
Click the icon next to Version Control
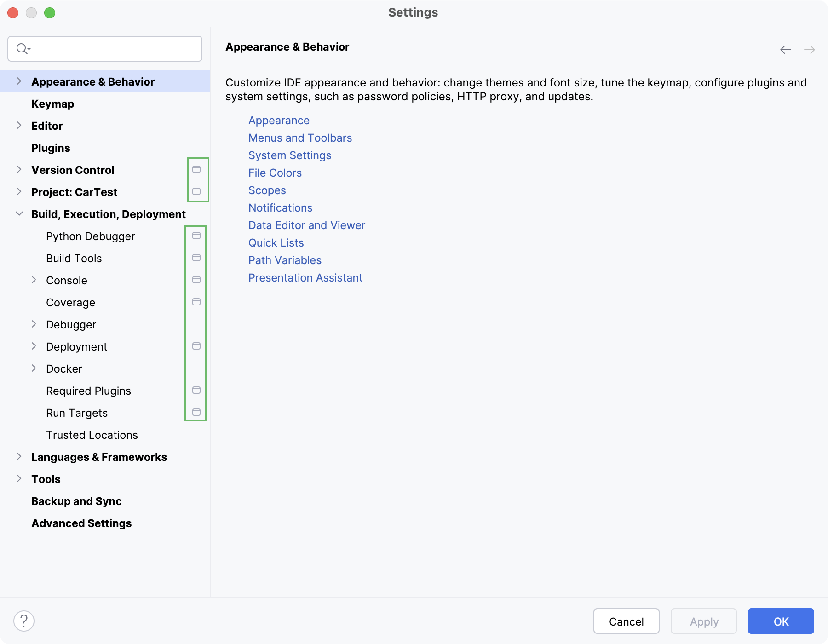point(197,169)
